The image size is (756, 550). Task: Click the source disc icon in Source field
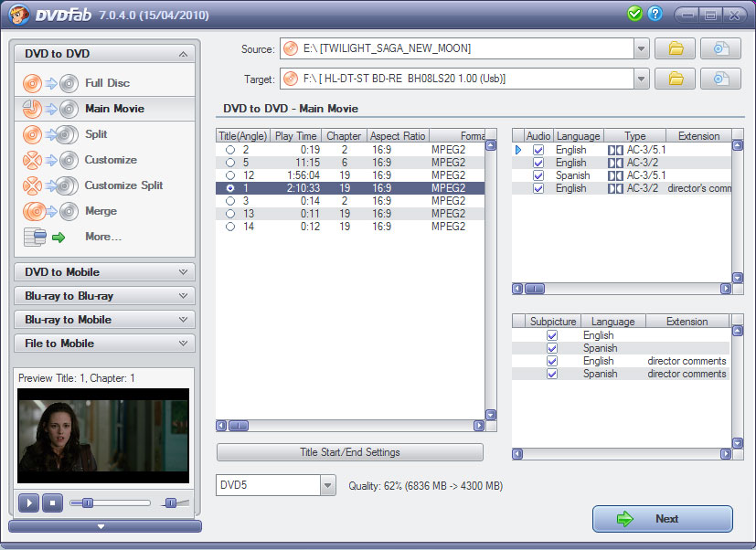[x=291, y=48]
